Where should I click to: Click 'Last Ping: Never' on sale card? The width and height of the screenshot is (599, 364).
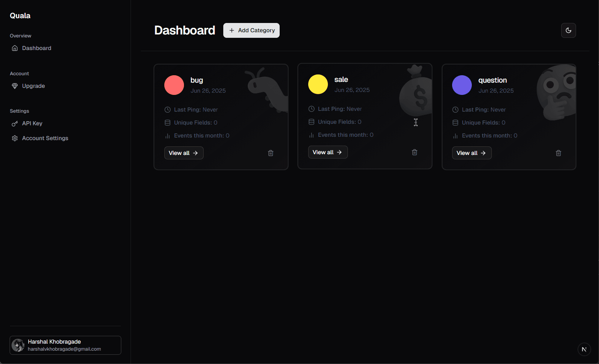tap(340, 109)
